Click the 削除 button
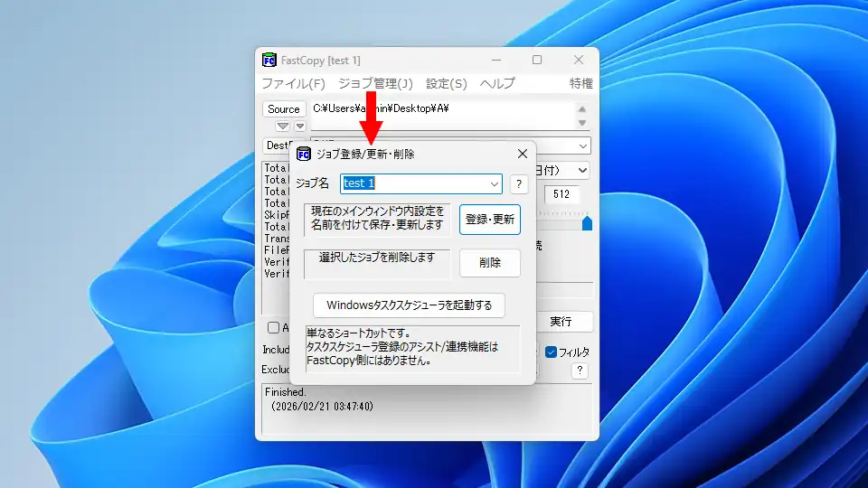Viewport: 868px width, 488px height. pos(490,263)
